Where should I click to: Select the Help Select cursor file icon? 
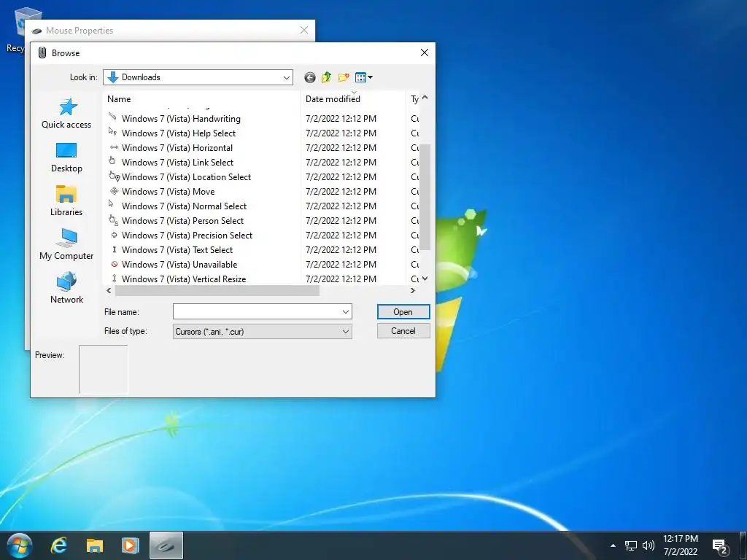[x=113, y=133]
